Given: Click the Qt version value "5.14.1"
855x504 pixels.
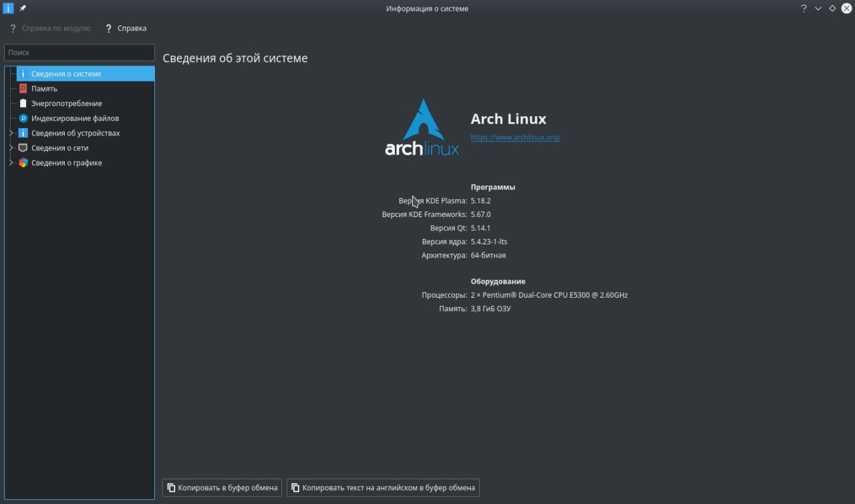Looking at the screenshot, I should [x=480, y=228].
